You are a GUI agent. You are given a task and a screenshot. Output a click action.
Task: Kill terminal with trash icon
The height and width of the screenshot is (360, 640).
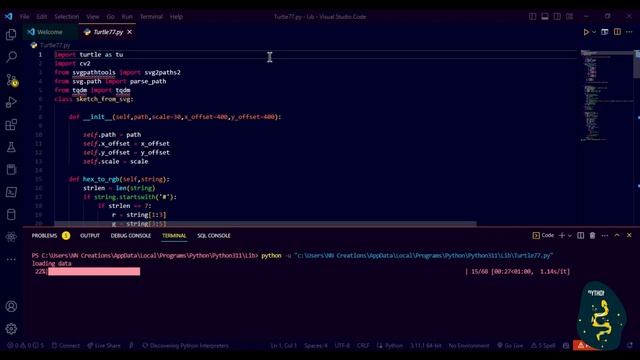pyautogui.click(x=592, y=236)
